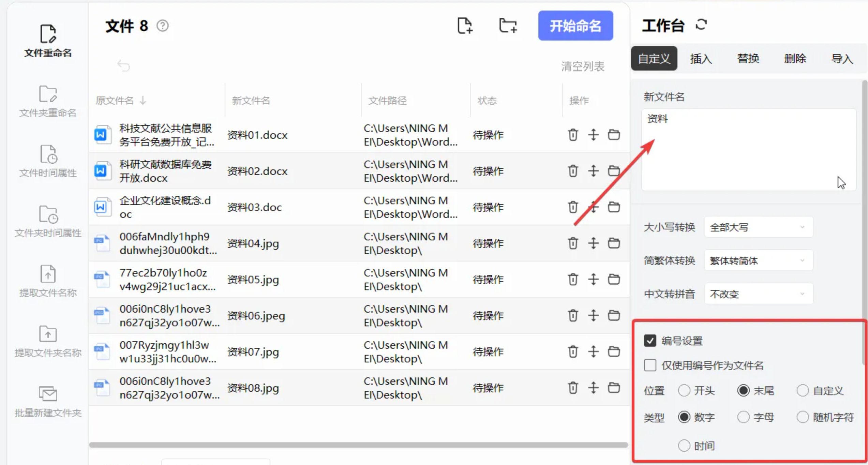Click the help question mark icon
Image resolution: width=868 pixels, height=465 pixels.
coord(163,26)
